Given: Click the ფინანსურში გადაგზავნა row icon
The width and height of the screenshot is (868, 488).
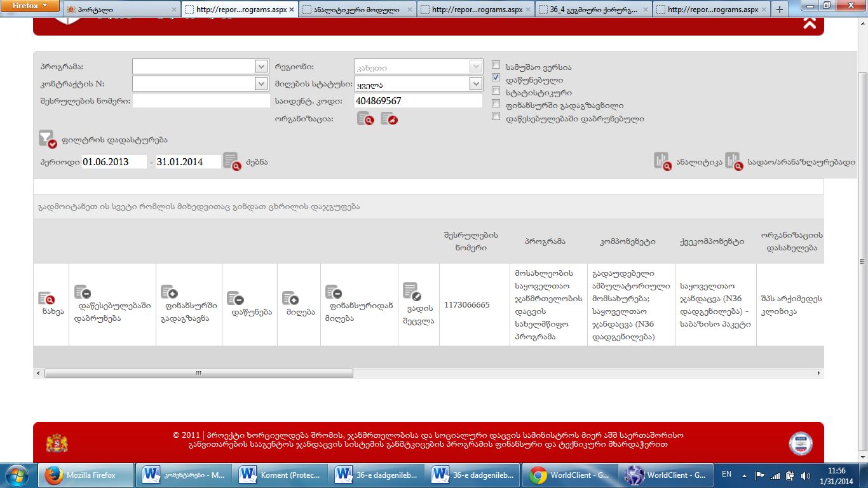Looking at the screenshot, I should pyautogui.click(x=169, y=292).
